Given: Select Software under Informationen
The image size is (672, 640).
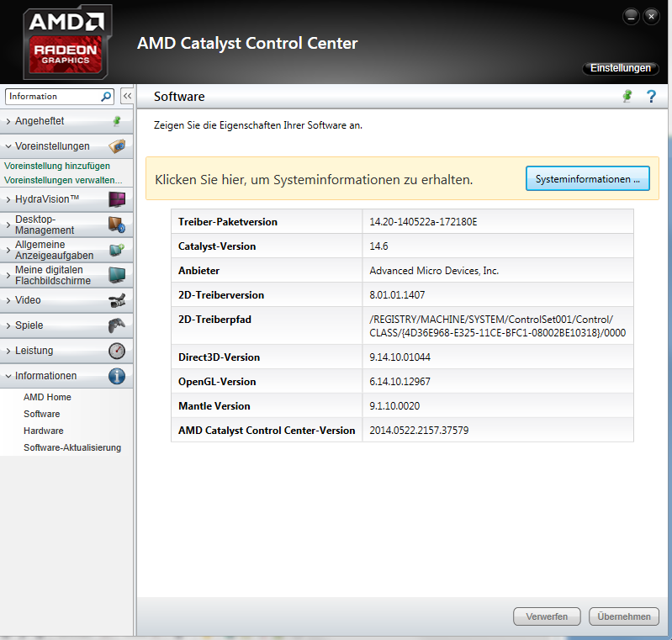Looking at the screenshot, I should pos(41,414).
